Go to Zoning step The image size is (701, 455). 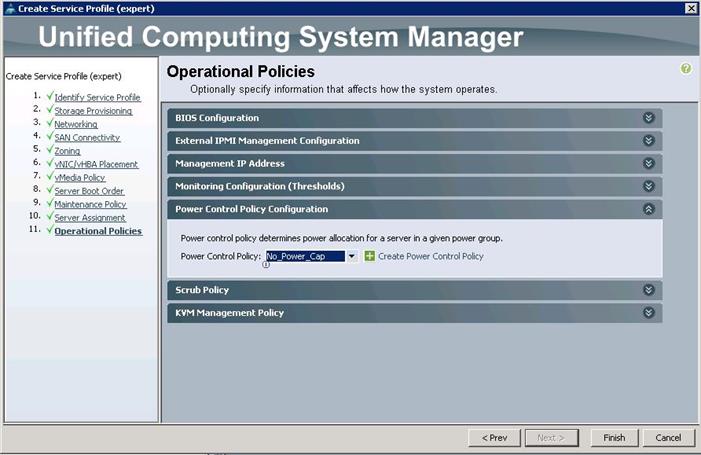pos(67,151)
